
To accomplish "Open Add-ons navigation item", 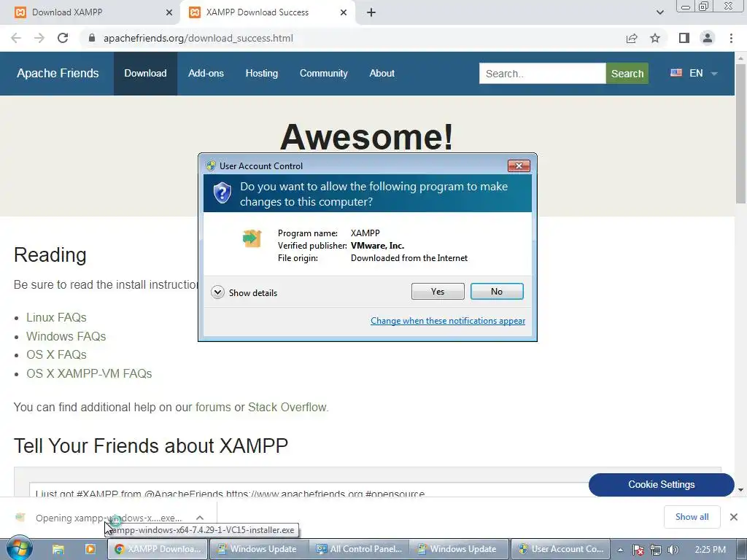I will 206,74.
